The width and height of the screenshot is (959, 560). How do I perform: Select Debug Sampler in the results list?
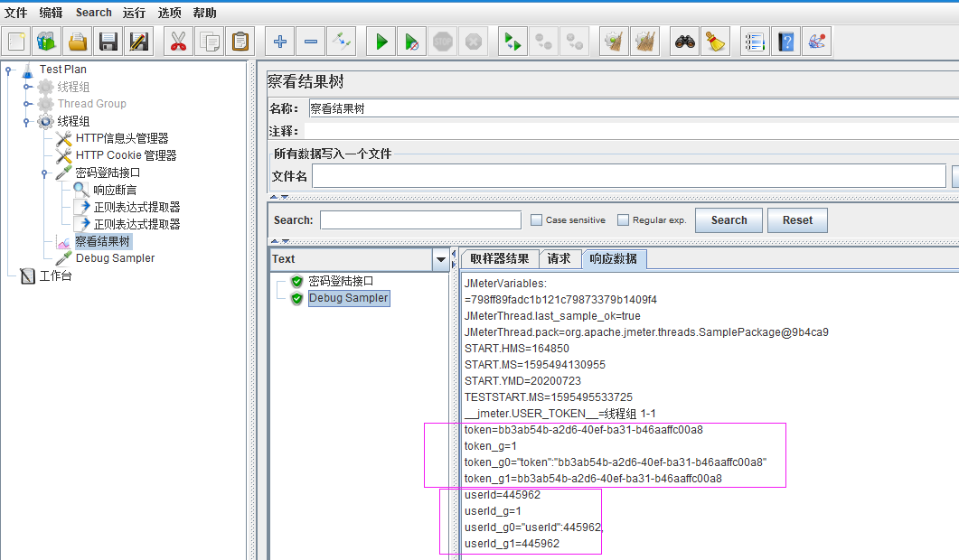(x=348, y=298)
